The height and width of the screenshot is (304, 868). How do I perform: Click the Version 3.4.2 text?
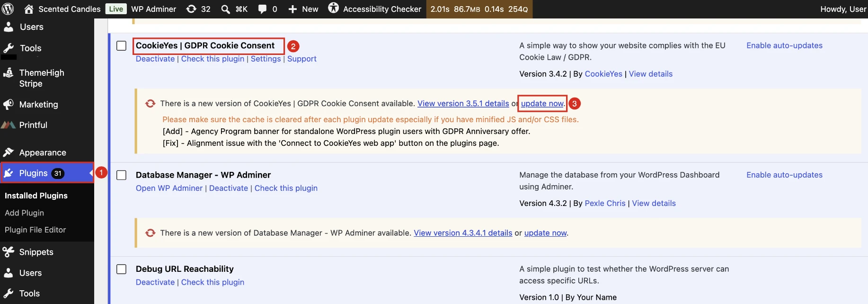pyautogui.click(x=543, y=74)
